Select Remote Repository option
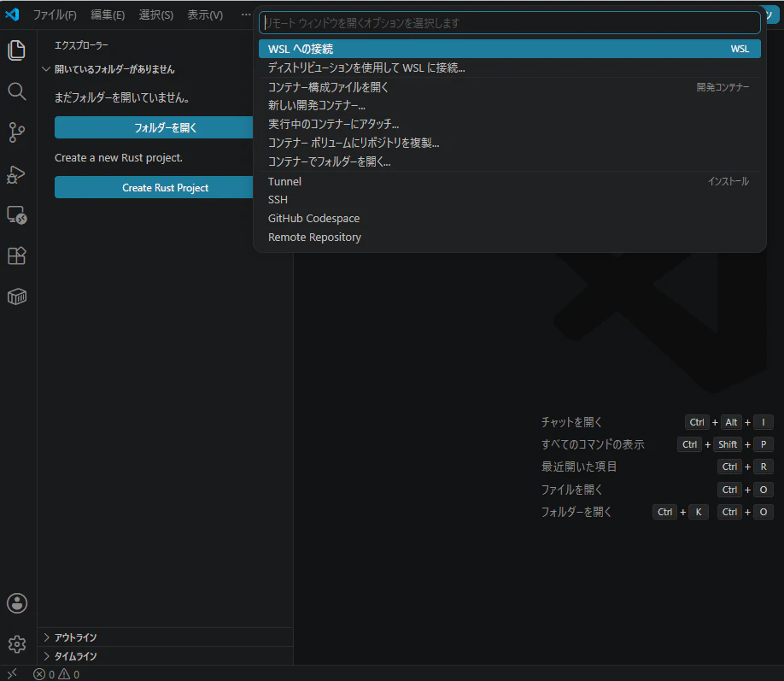 (510, 238)
